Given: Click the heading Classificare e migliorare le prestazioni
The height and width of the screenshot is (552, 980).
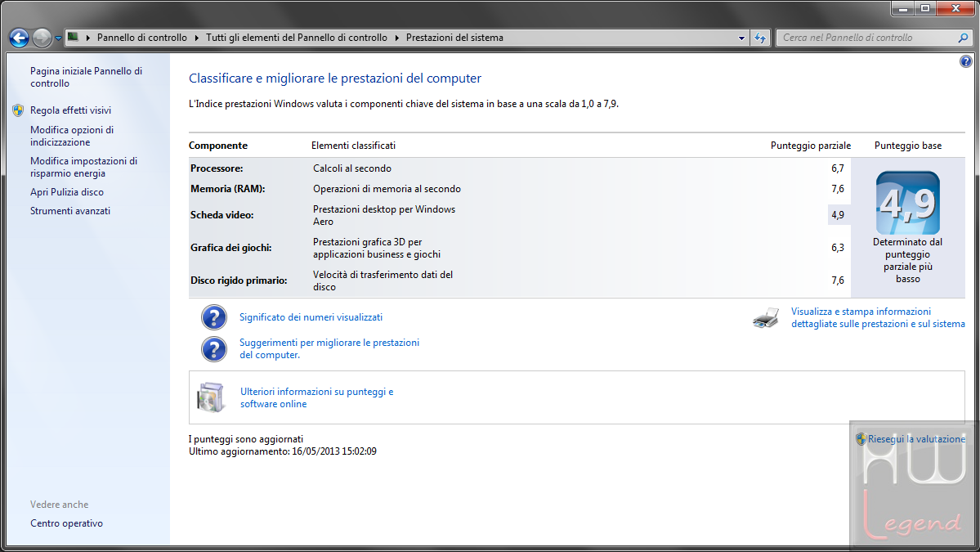Looking at the screenshot, I should pyautogui.click(x=335, y=79).
